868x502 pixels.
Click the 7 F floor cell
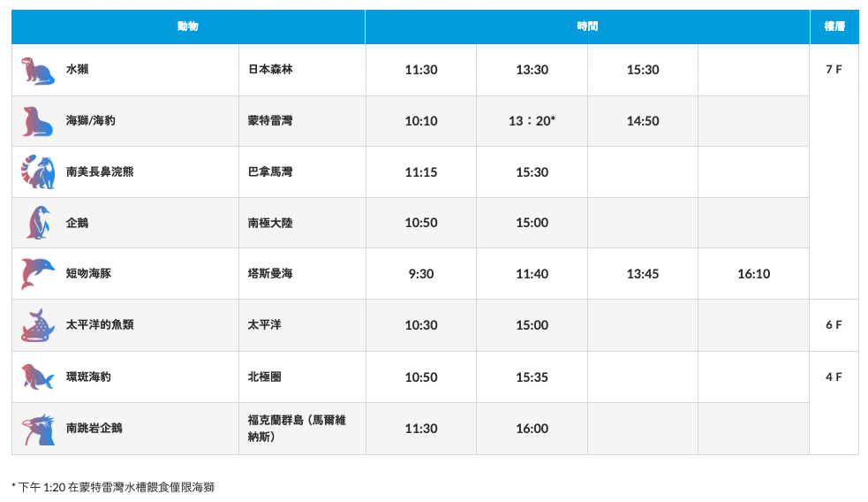tap(834, 70)
